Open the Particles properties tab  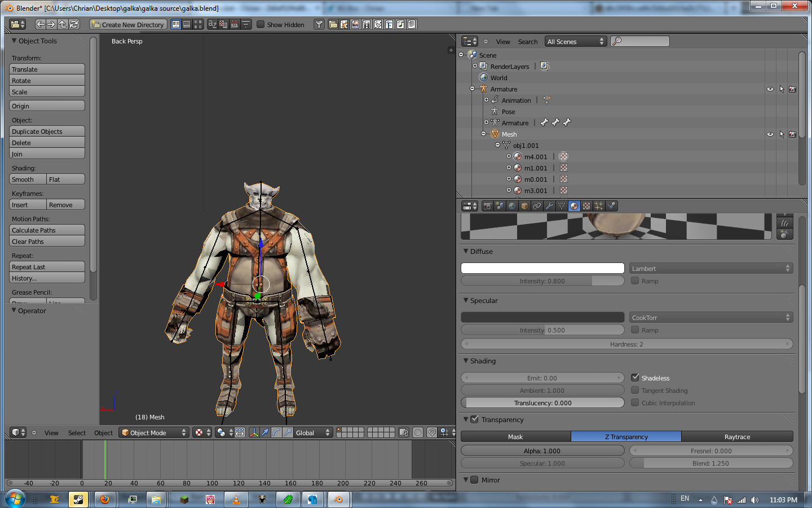point(599,206)
